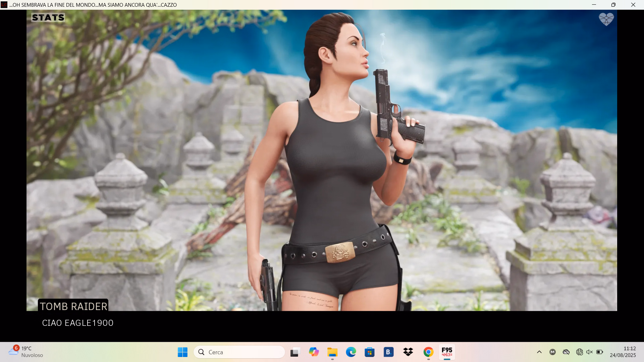Viewport: 644px width, 362px height.
Task: Click the muted volume tray icon
Action: tap(589, 352)
